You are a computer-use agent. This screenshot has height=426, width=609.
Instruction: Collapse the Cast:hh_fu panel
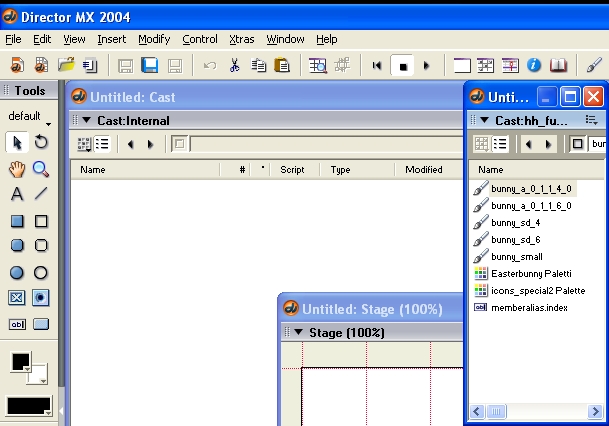coord(484,120)
